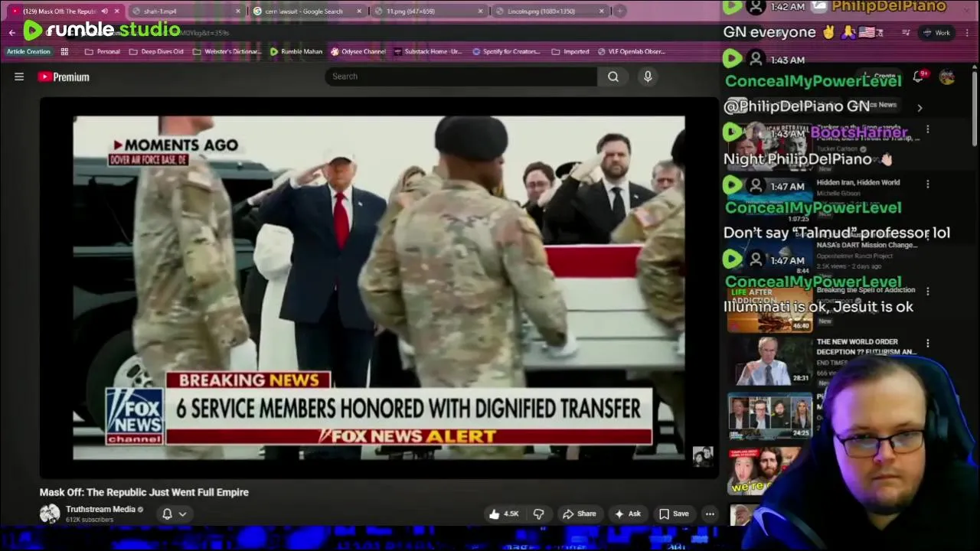980x551 pixels.
Task: Open Truthstream Media channel avatar
Action: pos(50,514)
